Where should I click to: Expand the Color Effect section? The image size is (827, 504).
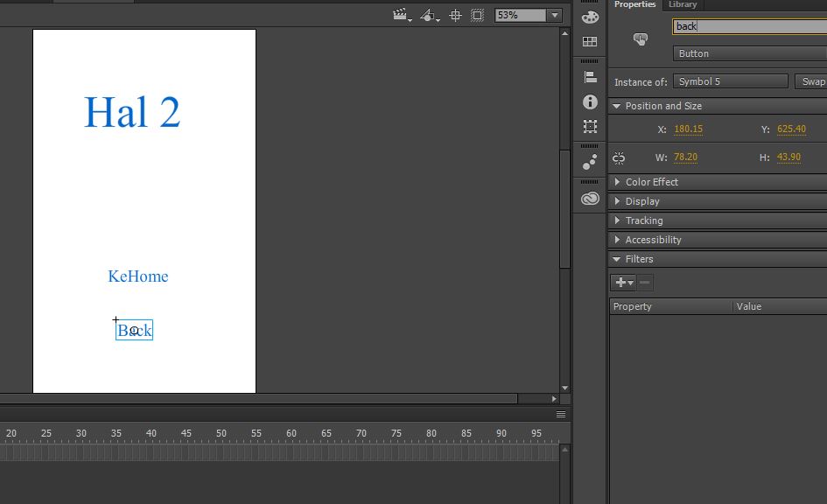point(617,182)
